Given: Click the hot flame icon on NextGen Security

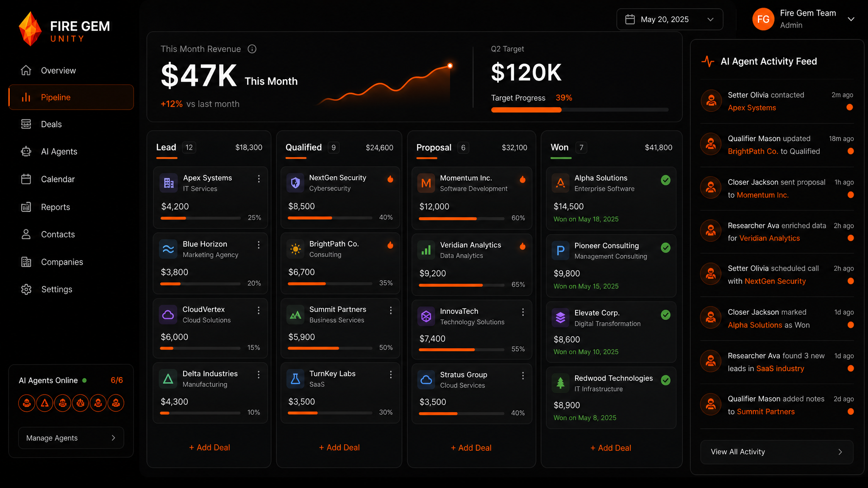Looking at the screenshot, I should [x=390, y=179].
